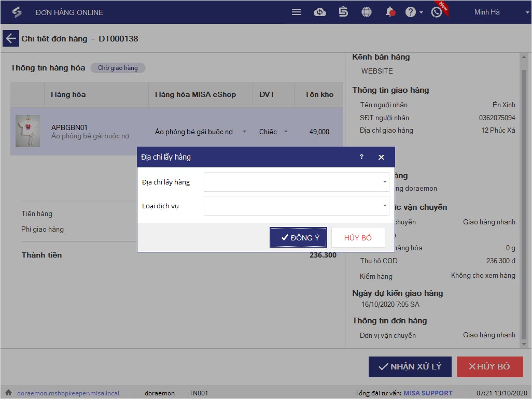This screenshot has width=532, height=399.
Task: Expand the Địa chỉ lấy hàng combo box
Action: (385, 182)
